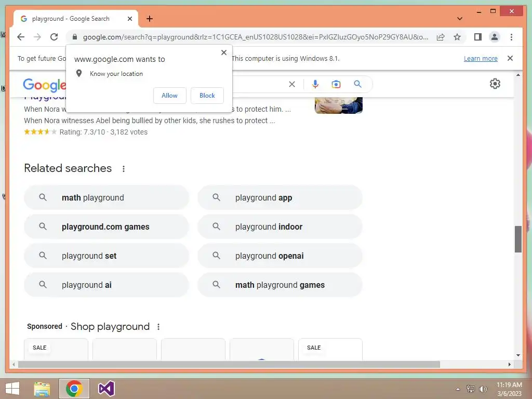The height and width of the screenshot is (399, 532).
Task: Open volume control tray icon
Action: (x=483, y=389)
